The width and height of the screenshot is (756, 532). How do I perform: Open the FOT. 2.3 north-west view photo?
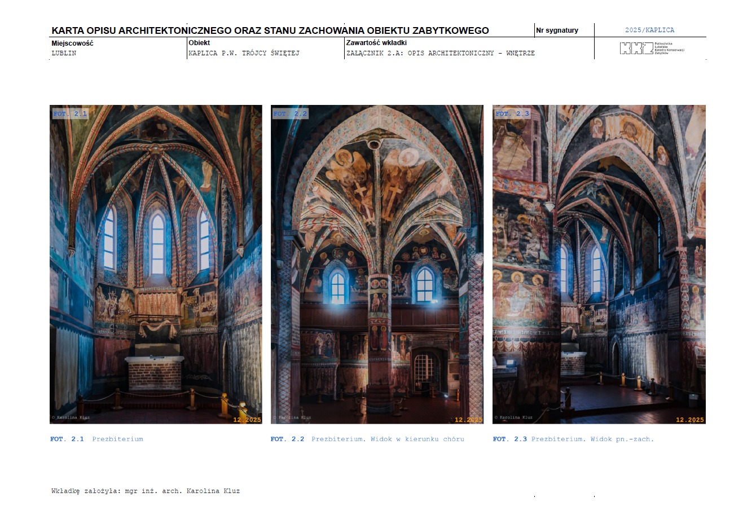tap(599, 264)
